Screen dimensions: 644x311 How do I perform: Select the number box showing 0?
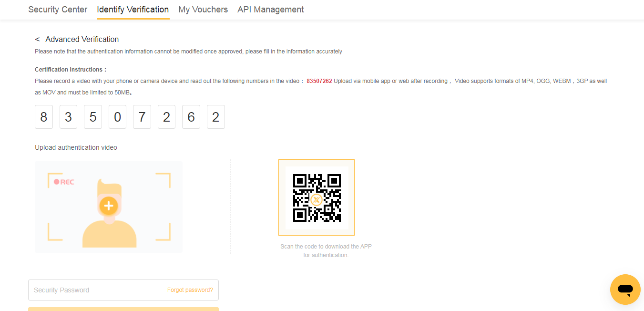pyautogui.click(x=117, y=116)
